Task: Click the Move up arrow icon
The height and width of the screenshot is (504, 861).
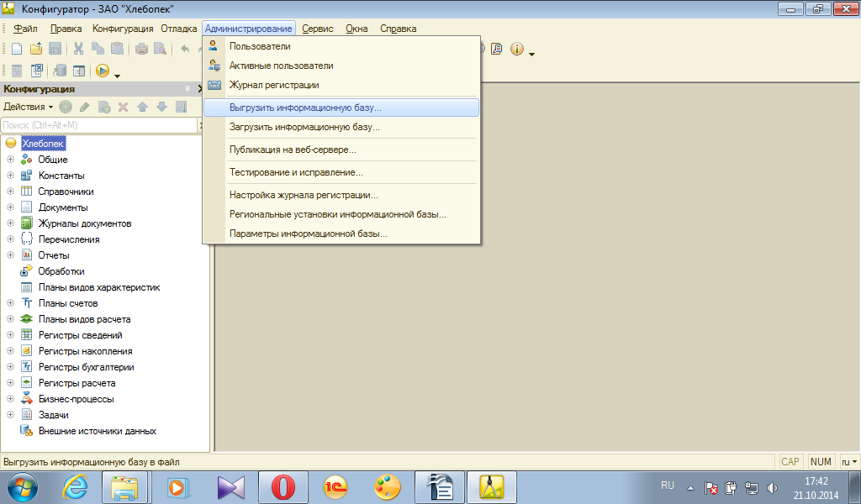Action: pyautogui.click(x=142, y=107)
